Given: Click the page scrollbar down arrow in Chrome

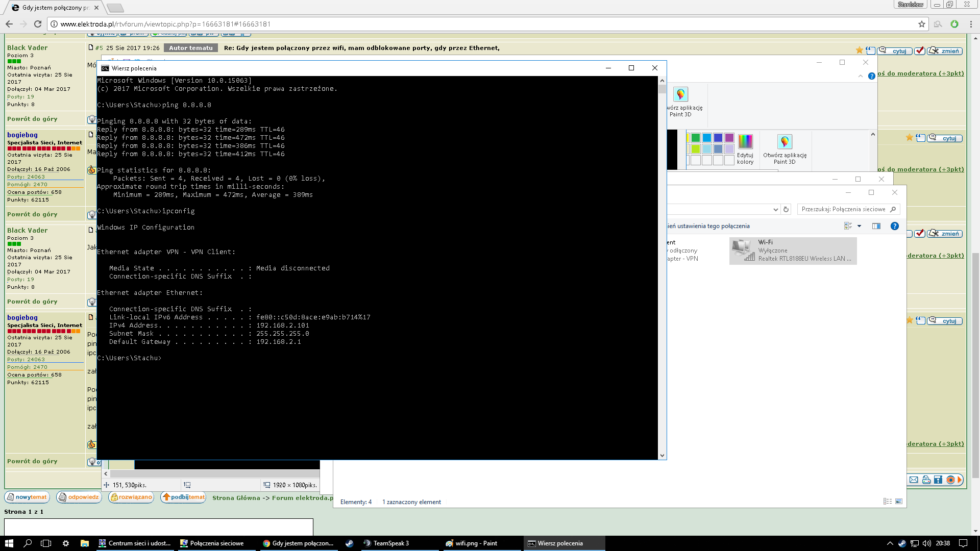Looking at the screenshot, I should [975, 531].
